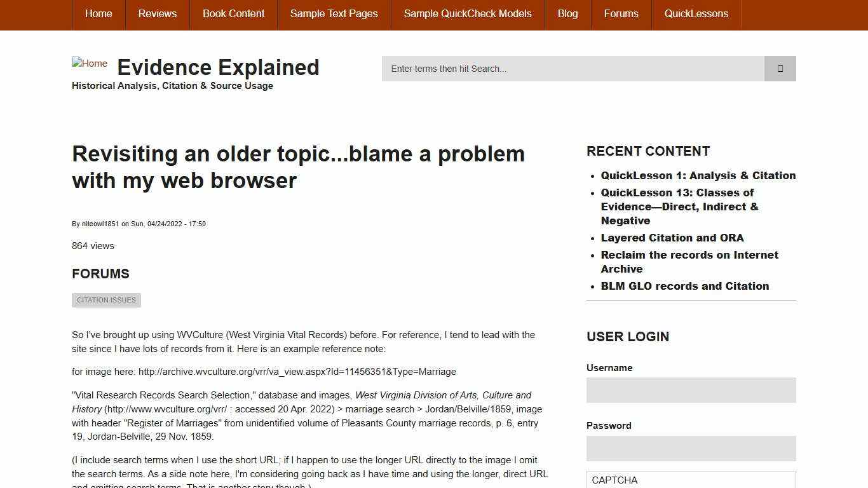Open BLM GLO records and Citation

coord(685,286)
